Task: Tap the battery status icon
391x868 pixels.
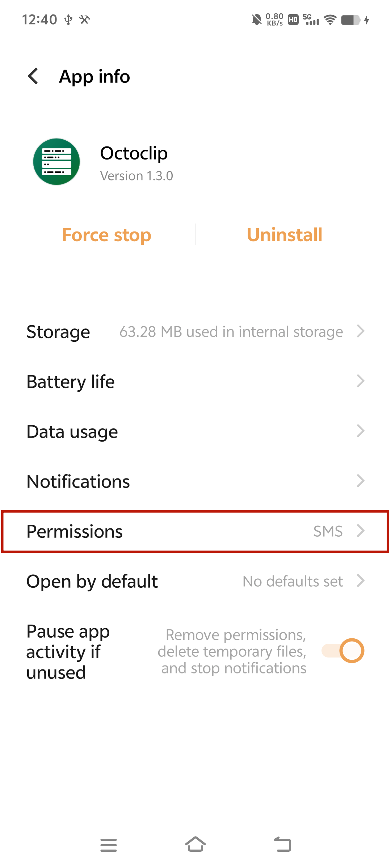Action: pos(351,20)
